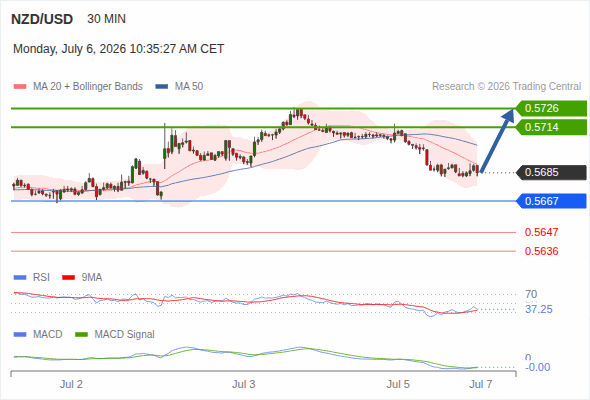
Task: Click the 9MA legend label
Action: pos(92,277)
